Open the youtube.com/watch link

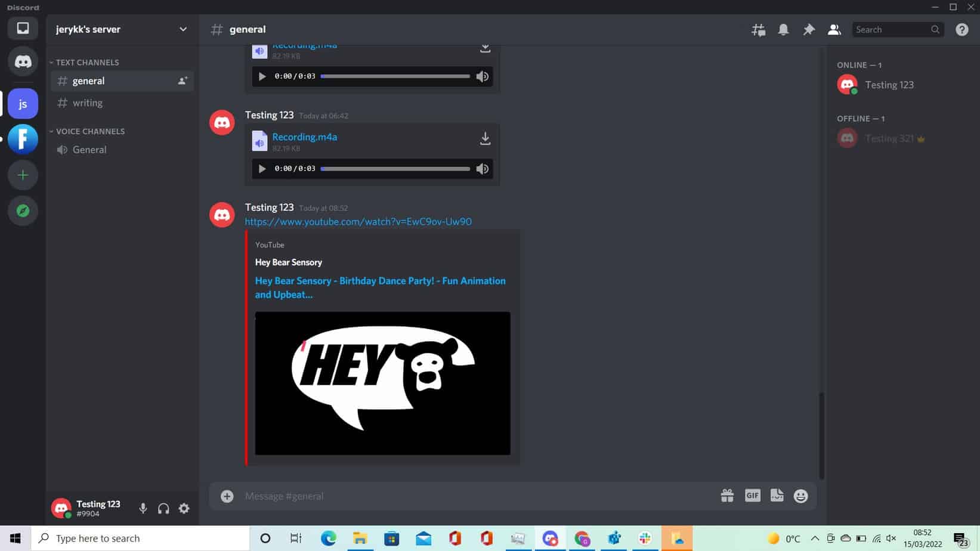(358, 222)
